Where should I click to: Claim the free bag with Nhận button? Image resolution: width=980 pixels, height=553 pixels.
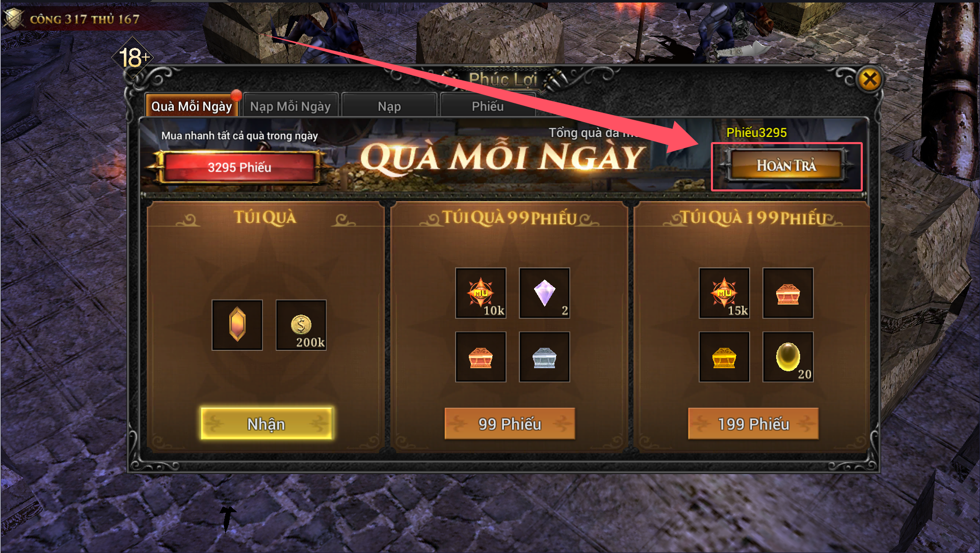[x=267, y=424]
